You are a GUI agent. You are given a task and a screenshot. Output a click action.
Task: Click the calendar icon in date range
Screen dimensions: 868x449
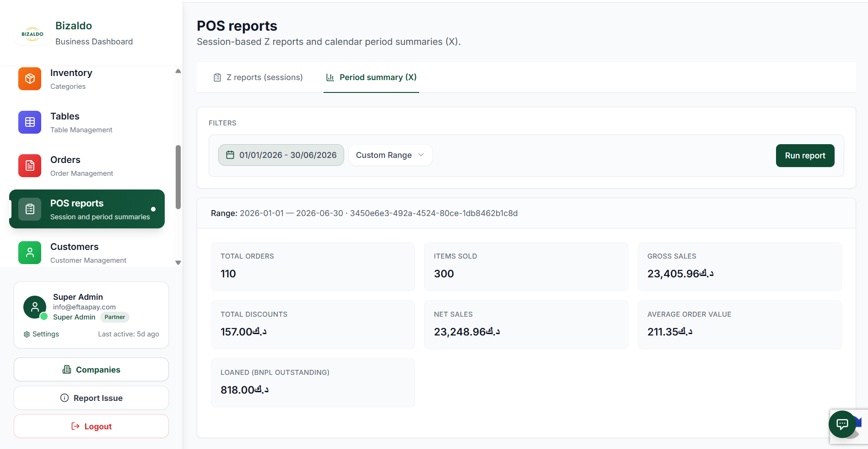230,155
